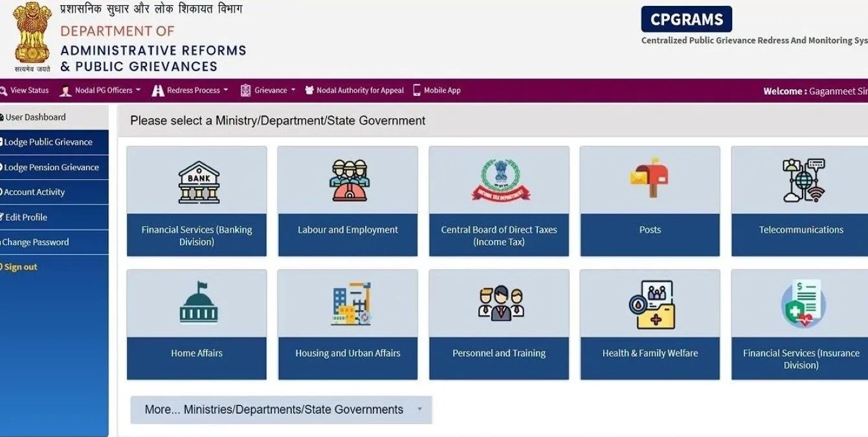The image size is (868, 437).
Task: Select Central Board of Direct Taxes label
Action: 499,236
